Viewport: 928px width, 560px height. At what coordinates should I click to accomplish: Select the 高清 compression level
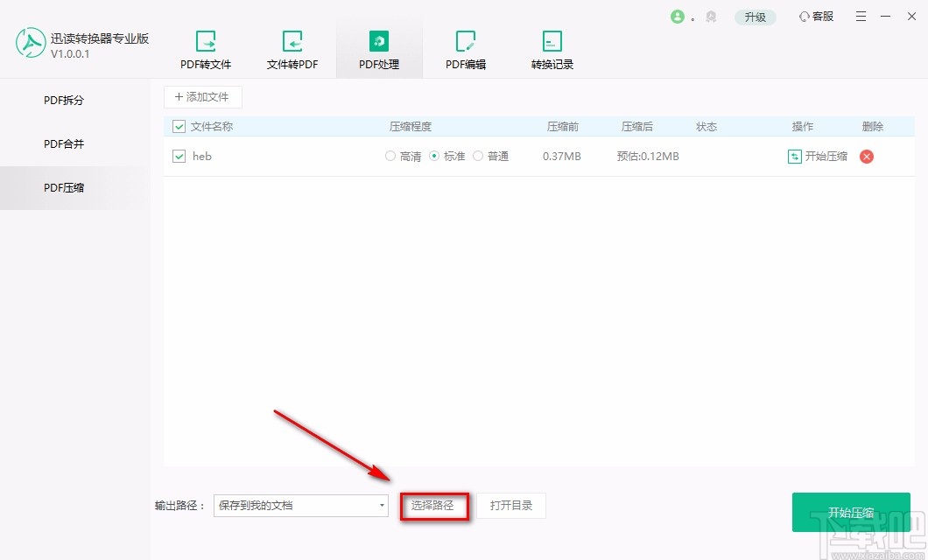[390, 157]
